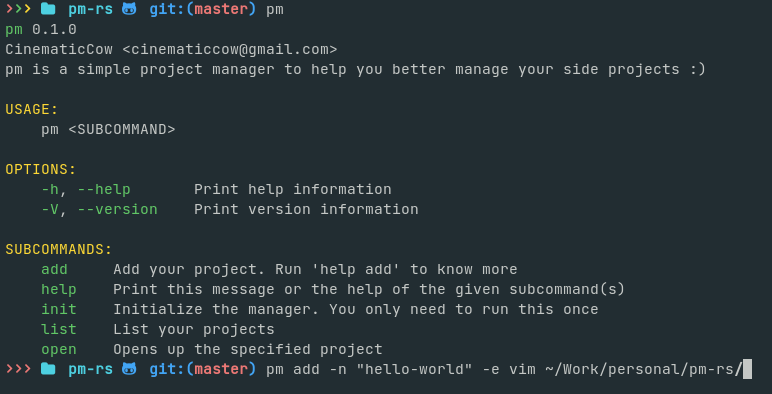The image size is (772, 394).
Task: Click the '-V, --version' option text
Action: click(x=99, y=209)
